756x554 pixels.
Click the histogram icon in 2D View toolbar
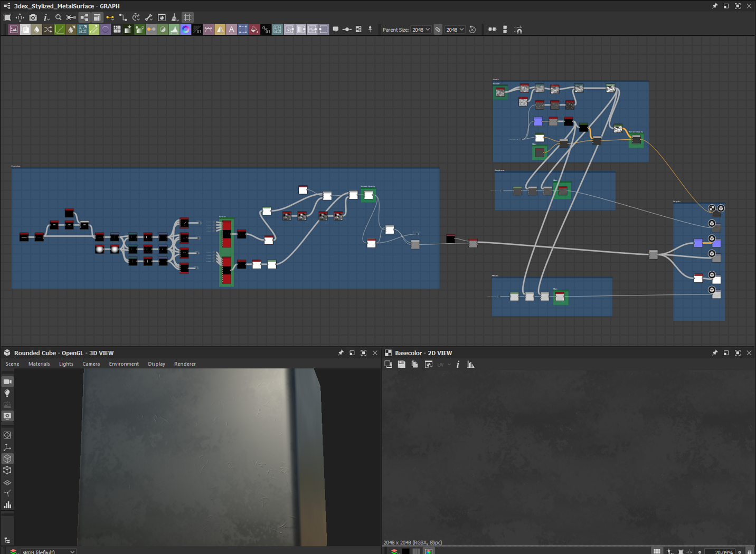471,365
